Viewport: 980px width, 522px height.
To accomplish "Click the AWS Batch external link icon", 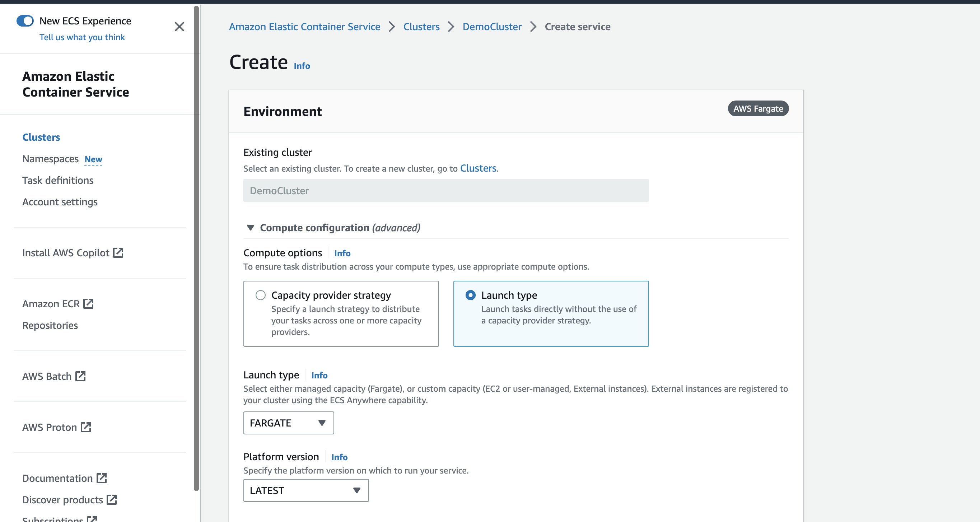I will (80, 376).
